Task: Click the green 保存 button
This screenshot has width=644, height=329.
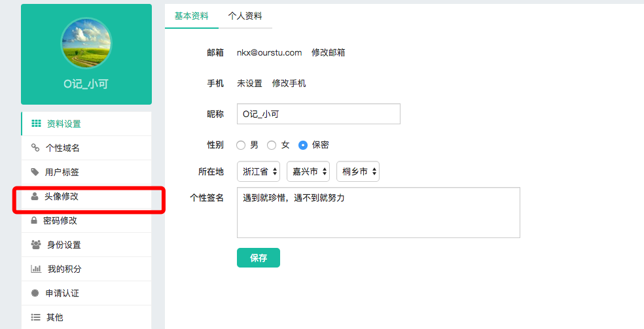Action: (259, 258)
